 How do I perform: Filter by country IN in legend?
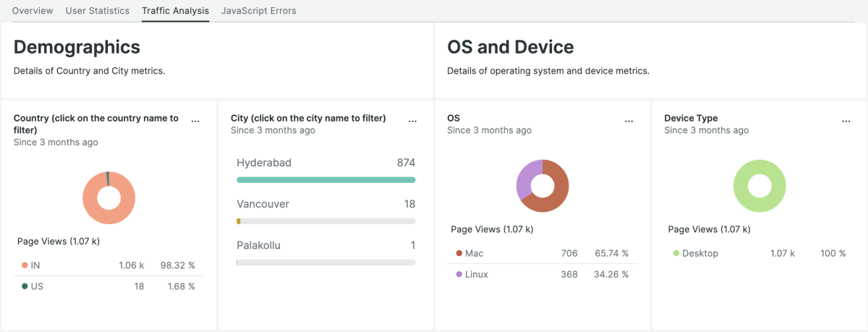pyautogui.click(x=35, y=265)
